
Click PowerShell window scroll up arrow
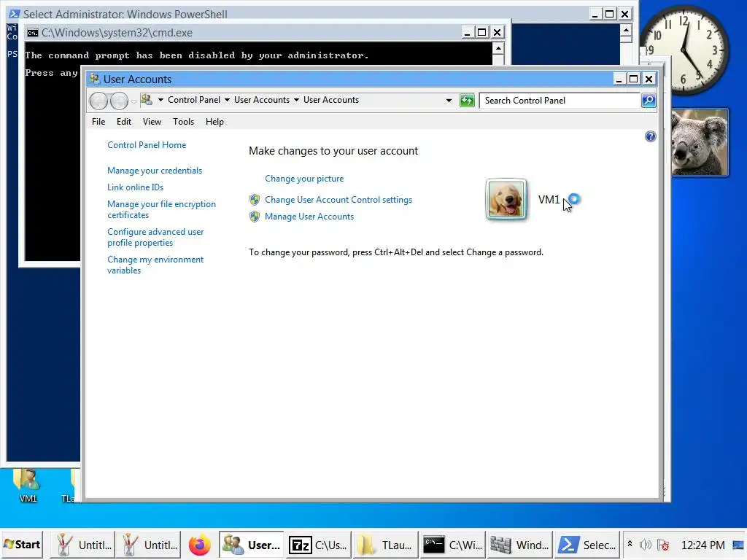(626, 31)
